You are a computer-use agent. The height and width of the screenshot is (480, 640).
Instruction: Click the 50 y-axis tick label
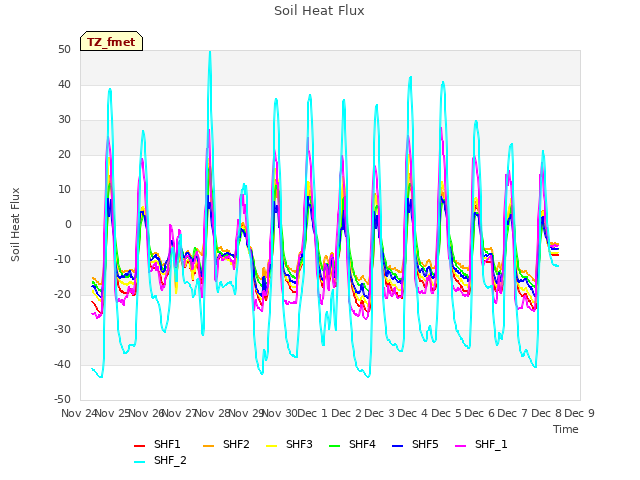point(64,50)
